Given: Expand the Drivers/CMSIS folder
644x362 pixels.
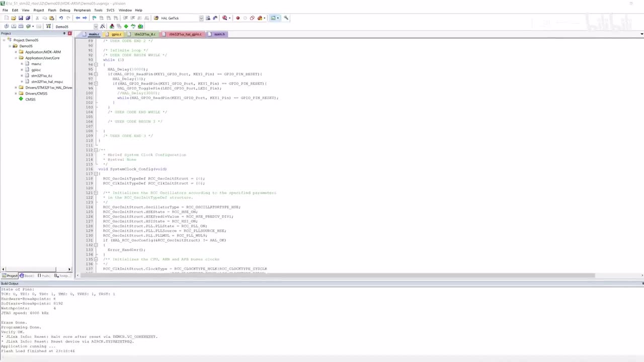Looking at the screenshot, I should click(x=16, y=94).
